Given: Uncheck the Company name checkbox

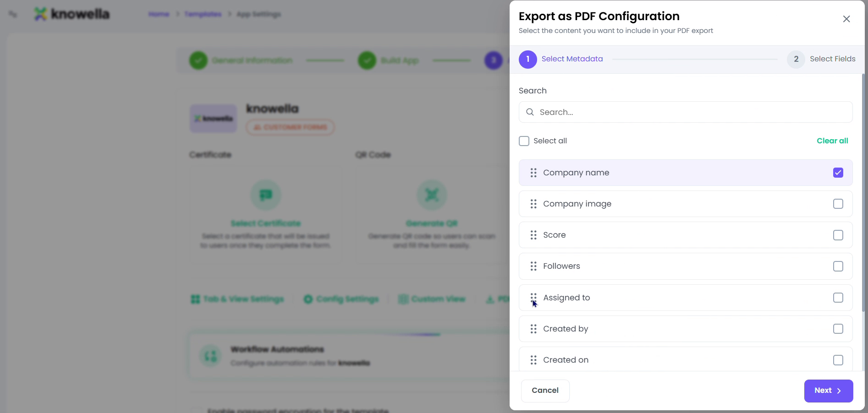Looking at the screenshot, I should pos(838,173).
